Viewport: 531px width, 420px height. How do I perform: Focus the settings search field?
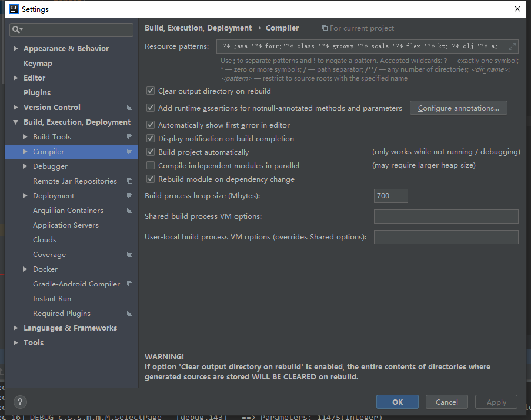click(x=72, y=30)
